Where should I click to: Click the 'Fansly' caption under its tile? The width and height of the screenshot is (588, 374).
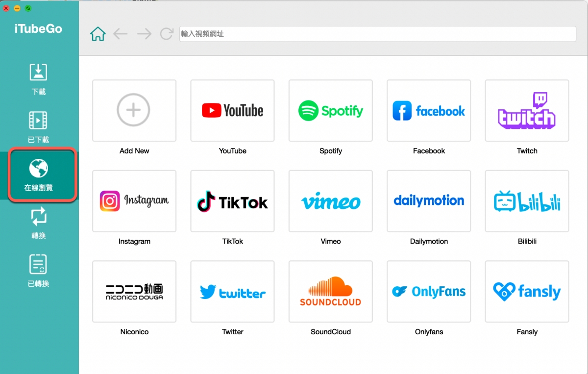pyautogui.click(x=527, y=332)
